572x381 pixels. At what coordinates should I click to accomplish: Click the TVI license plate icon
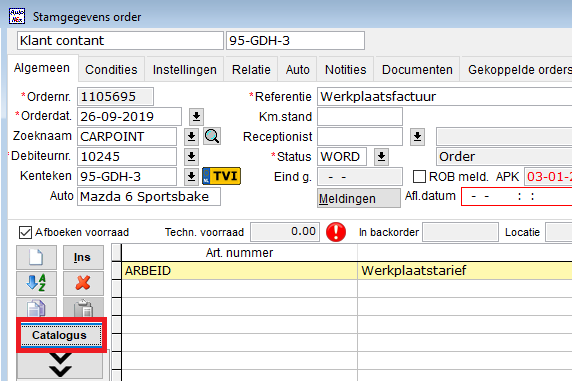(221, 176)
